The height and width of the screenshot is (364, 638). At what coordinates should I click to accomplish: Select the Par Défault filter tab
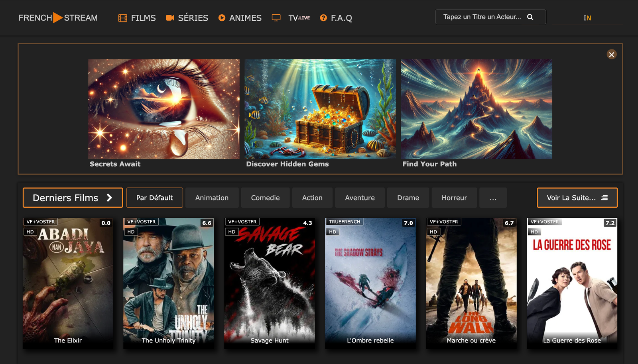pyautogui.click(x=154, y=198)
